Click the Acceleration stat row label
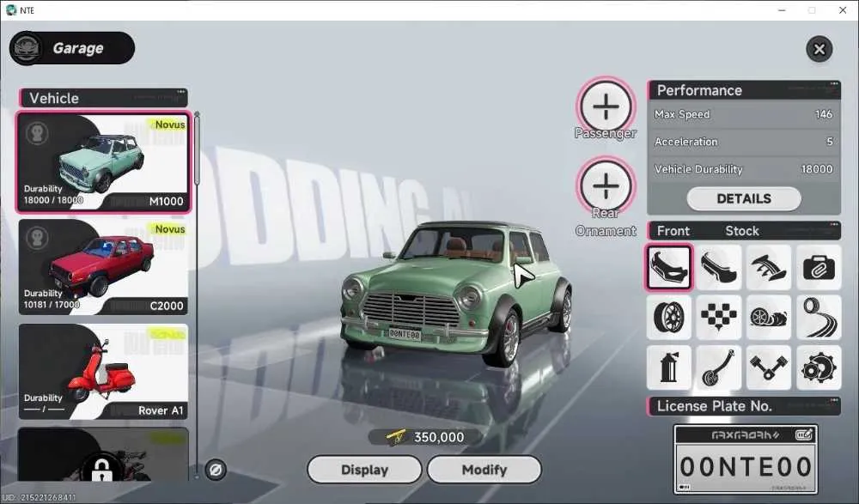859x504 pixels. 685,142
